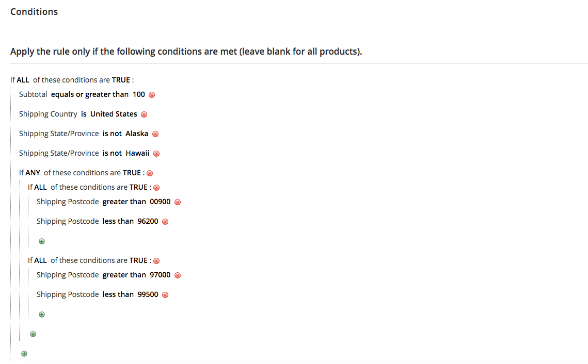The height and width of the screenshot is (364, 588).
Task: Delete the 'greater than 00900' postcode condition
Action: (x=178, y=202)
